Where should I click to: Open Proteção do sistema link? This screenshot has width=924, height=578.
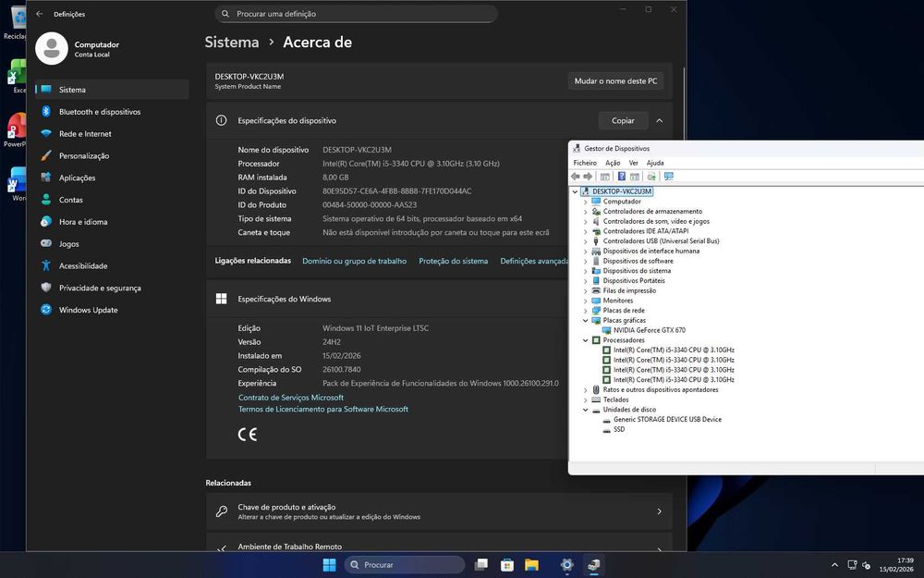pyautogui.click(x=453, y=261)
